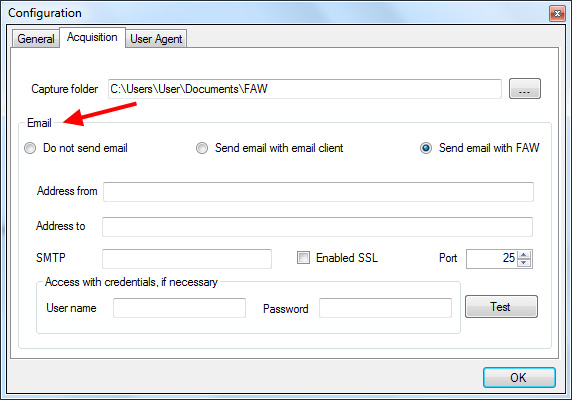Close the Configuration dialog
The image size is (572, 400).
click(x=557, y=13)
